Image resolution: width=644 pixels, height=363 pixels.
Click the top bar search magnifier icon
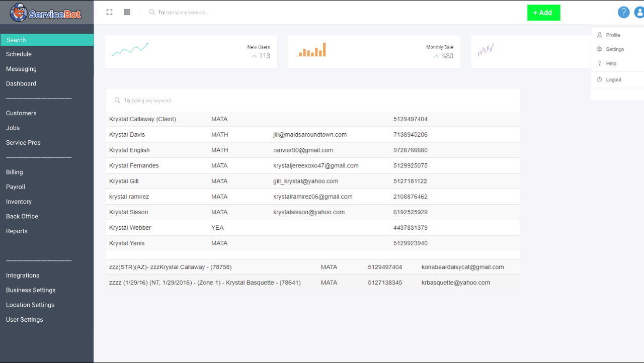152,12
